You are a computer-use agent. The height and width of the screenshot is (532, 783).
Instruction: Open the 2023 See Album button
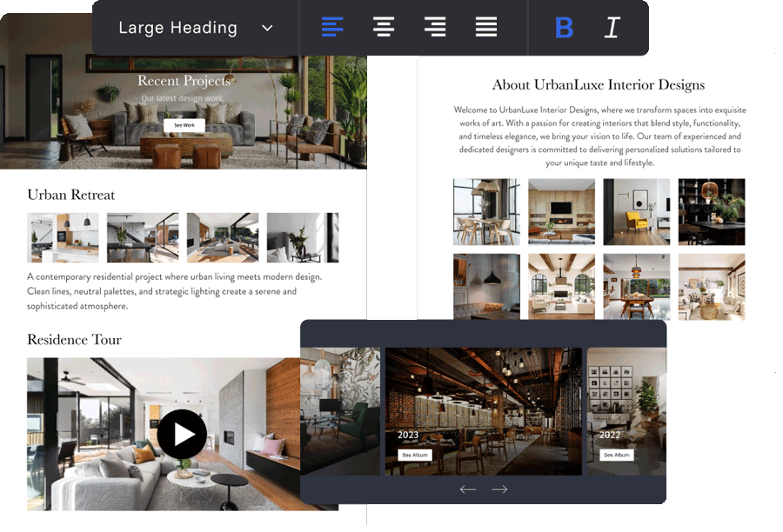click(x=415, y=455)
